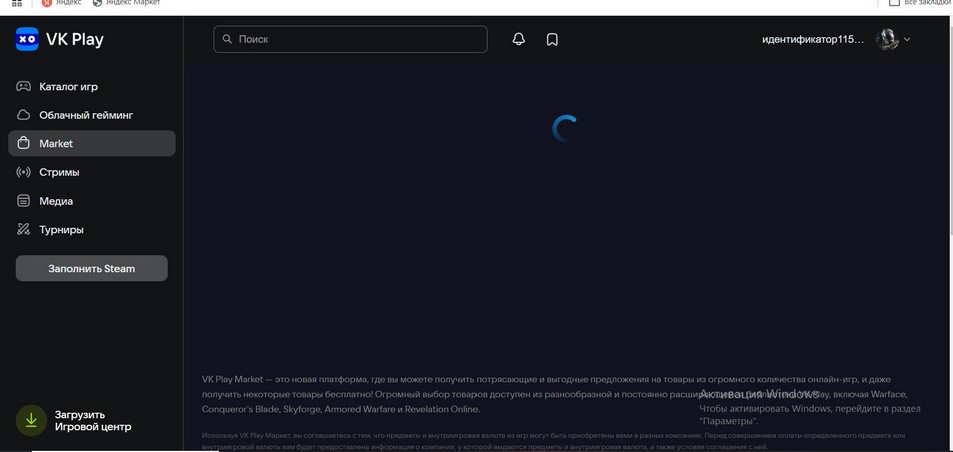The height and width of the screenshot is (452, 953).
Task: Select the Market menu item
Action: point(92,143)
